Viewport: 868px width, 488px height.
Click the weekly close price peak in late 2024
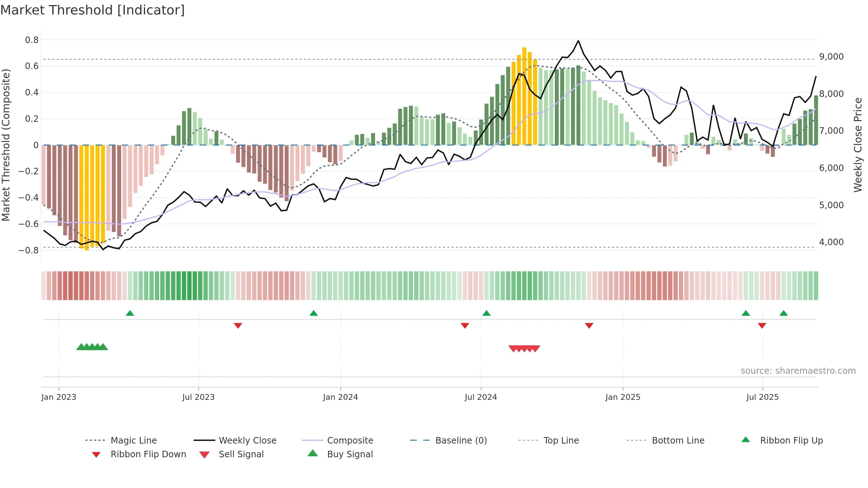coord(578,41)
